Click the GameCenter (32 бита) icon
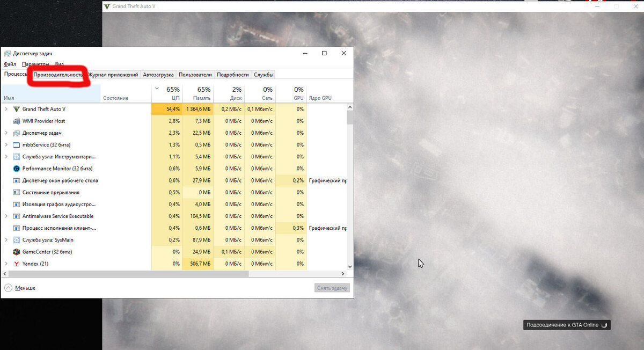Image resolution: width=644 pixels, height=350 pixels. [x=17, y=252]
